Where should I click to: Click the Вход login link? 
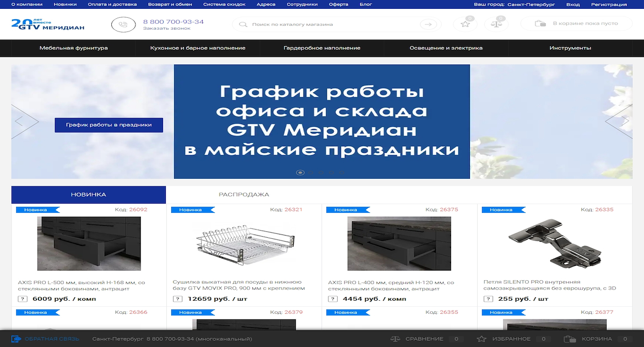click(x=573, y=4)
